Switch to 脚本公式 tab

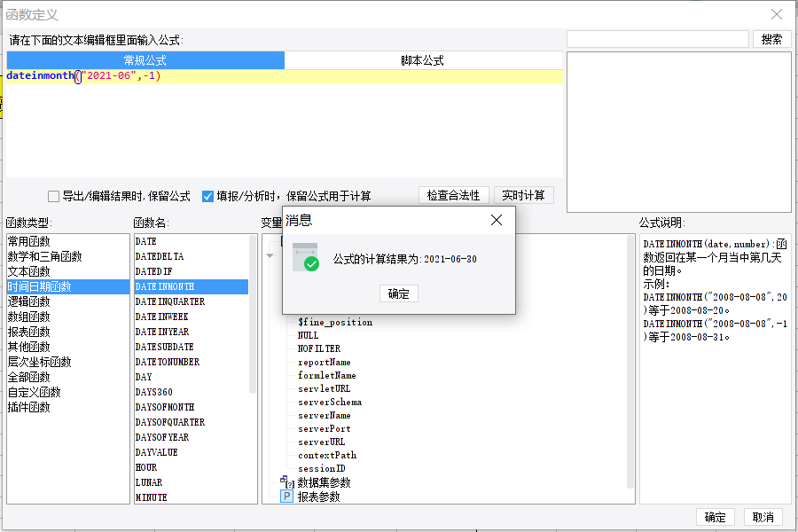[x=422, y=60]
